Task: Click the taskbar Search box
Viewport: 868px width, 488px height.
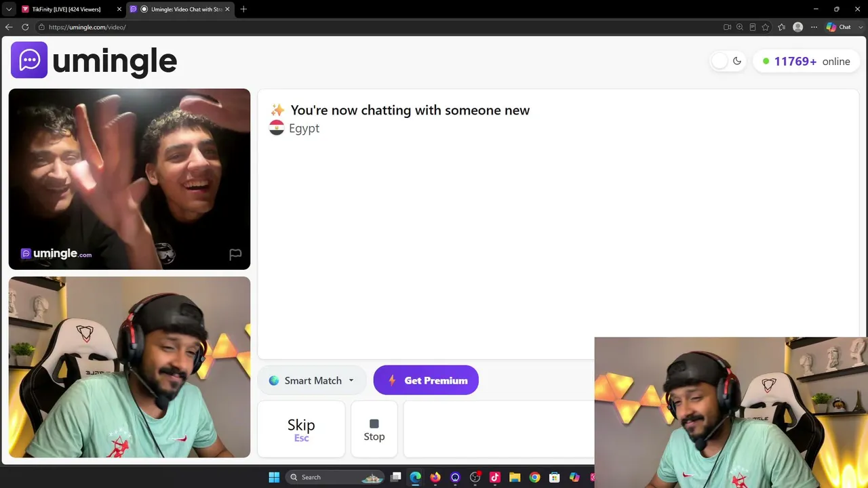Action: (335, 477)
